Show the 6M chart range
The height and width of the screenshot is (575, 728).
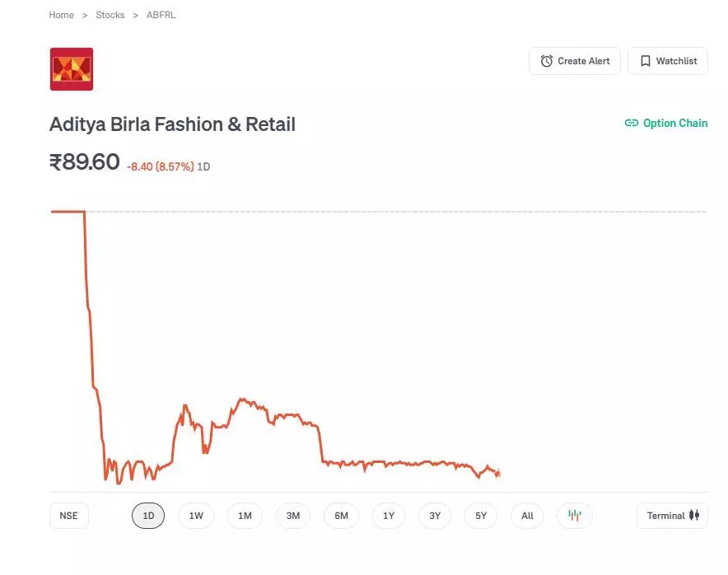(x=341, y=516)
